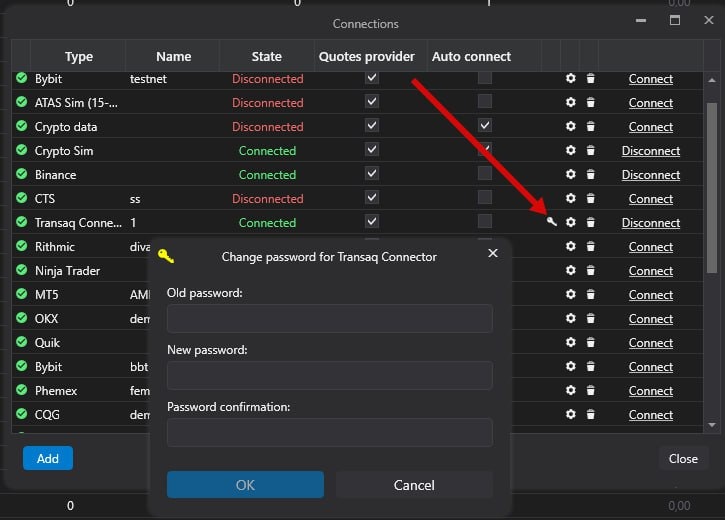
Task: Toggle Quotes provider for Bybit testnet
Action: tap(372, 78)
